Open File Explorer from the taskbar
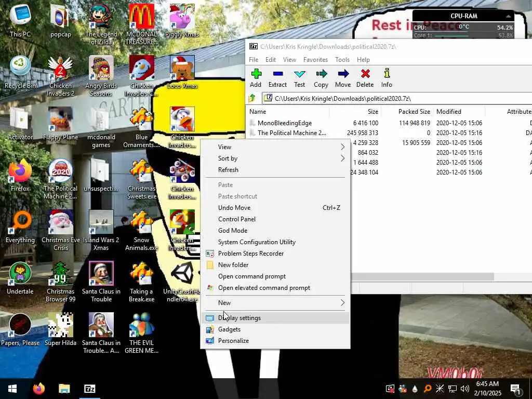Screen dimensions: 532x399 pos(64,389)
